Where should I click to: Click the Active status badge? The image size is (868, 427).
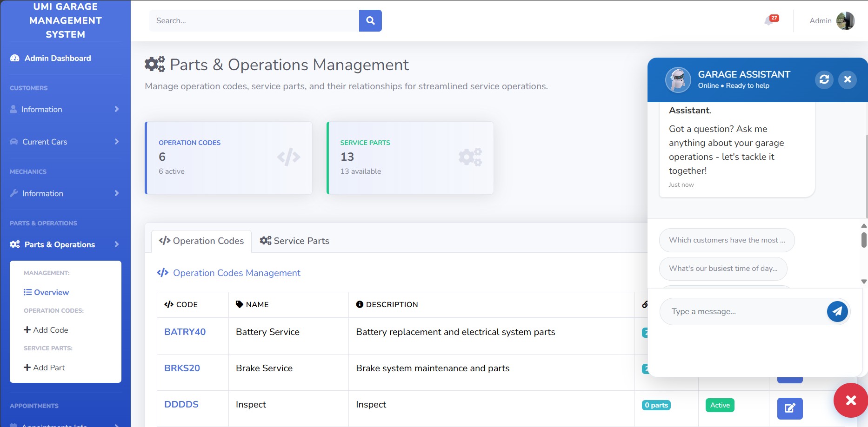tap(720, 405)
